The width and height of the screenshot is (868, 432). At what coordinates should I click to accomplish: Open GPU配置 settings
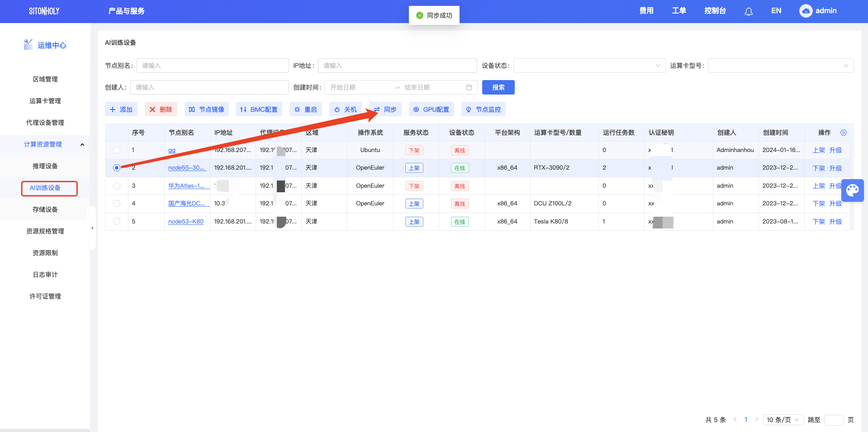[432, 109]
